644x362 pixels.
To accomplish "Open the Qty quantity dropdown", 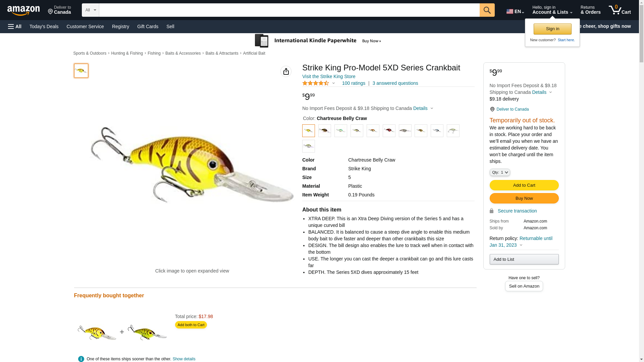I will 499,172.
